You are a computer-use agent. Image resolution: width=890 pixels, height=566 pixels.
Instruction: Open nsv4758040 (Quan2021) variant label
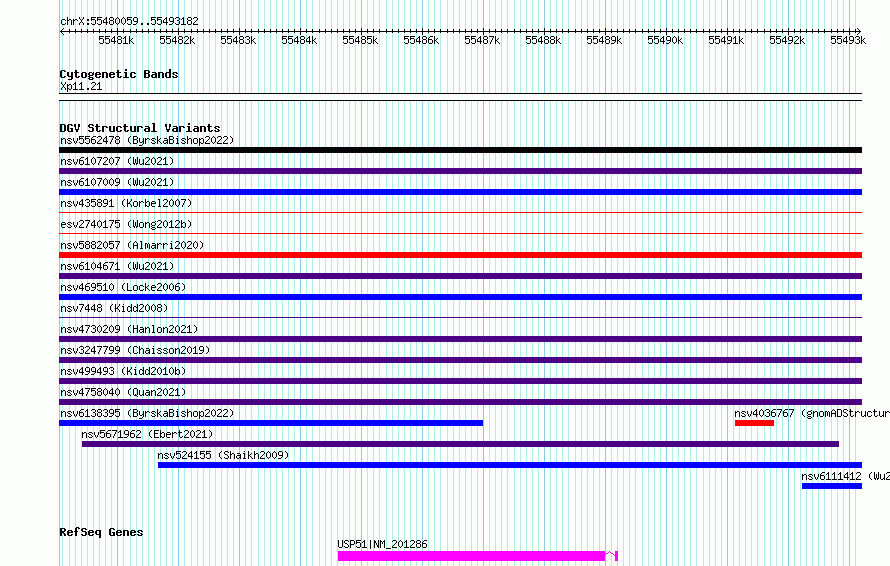[x=123, y=392]
